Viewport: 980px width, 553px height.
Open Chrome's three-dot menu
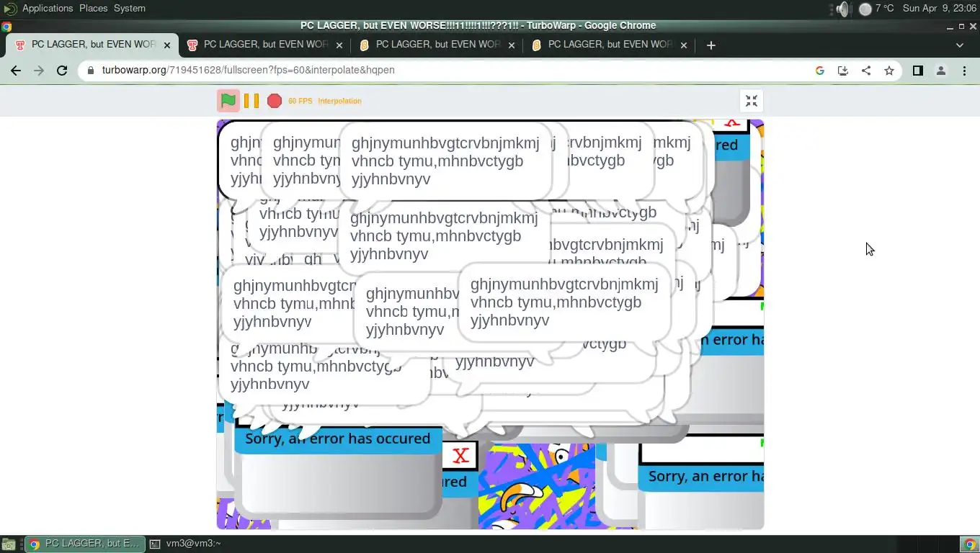[x=964, y=71]
